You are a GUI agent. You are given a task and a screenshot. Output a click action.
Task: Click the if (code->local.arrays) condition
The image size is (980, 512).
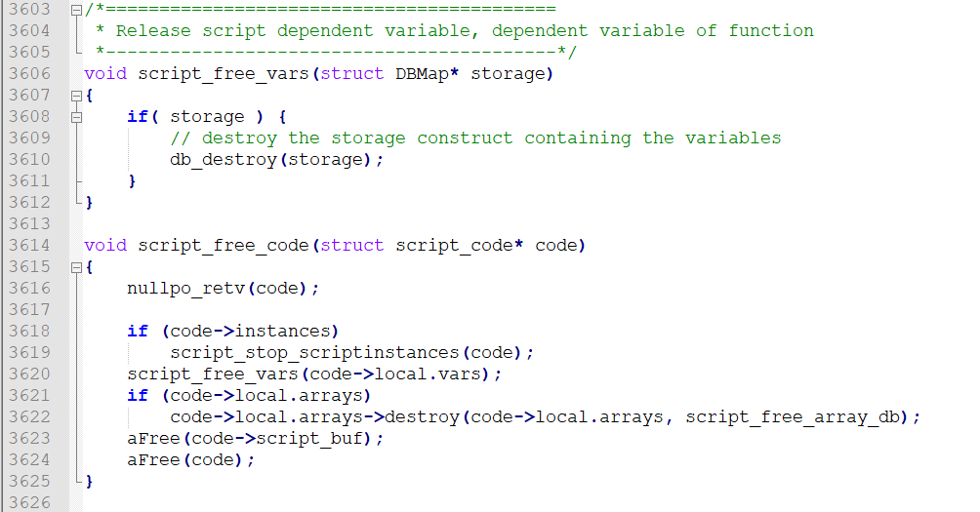click(249, 396)
